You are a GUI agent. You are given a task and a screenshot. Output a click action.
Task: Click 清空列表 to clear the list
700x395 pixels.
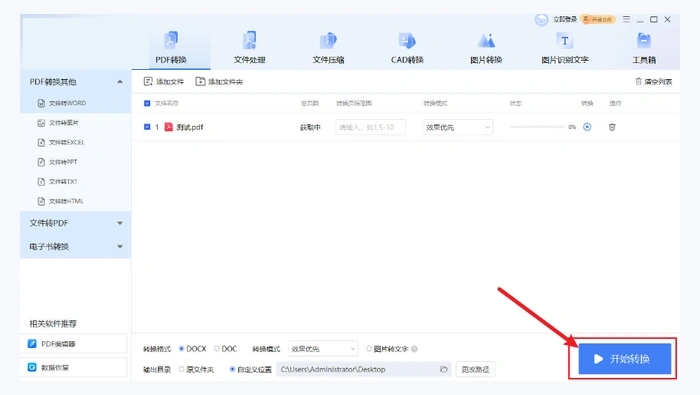[653, 82]
